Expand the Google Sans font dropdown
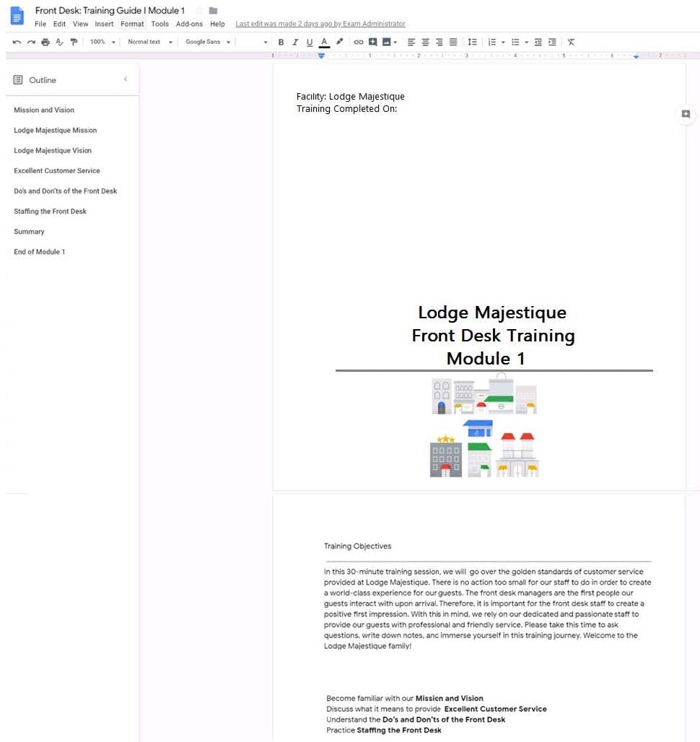This screenshot has width=700, height=742. (208, 42)
